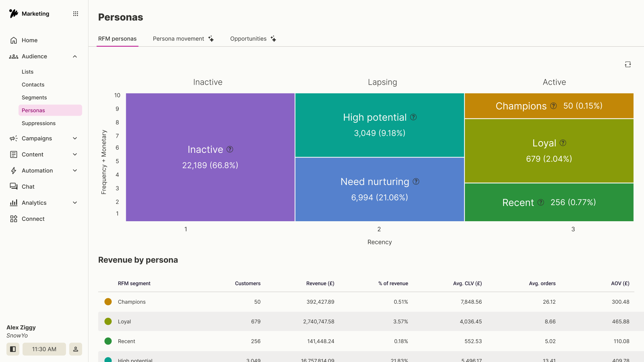Switch to the RFM personas tab
644x362 pixels.
click(117, 39)
